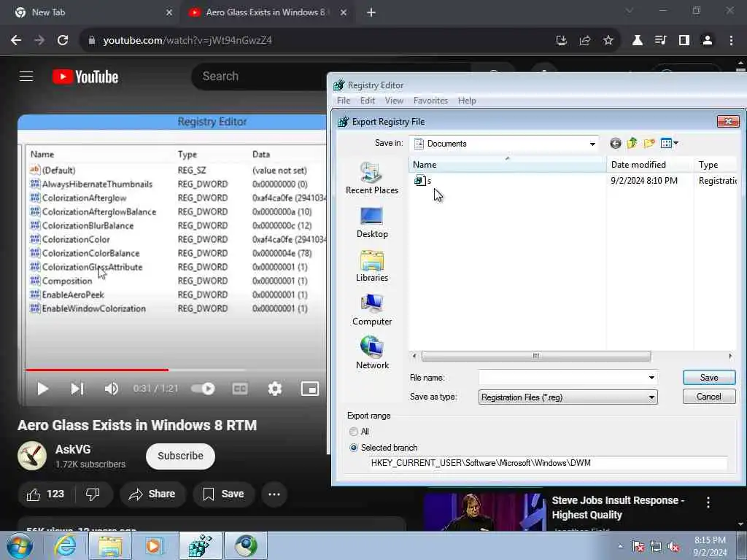Go back using Export dialog's back arrow icon
This screenshot has height=560, width=747.
pos(615,144)
